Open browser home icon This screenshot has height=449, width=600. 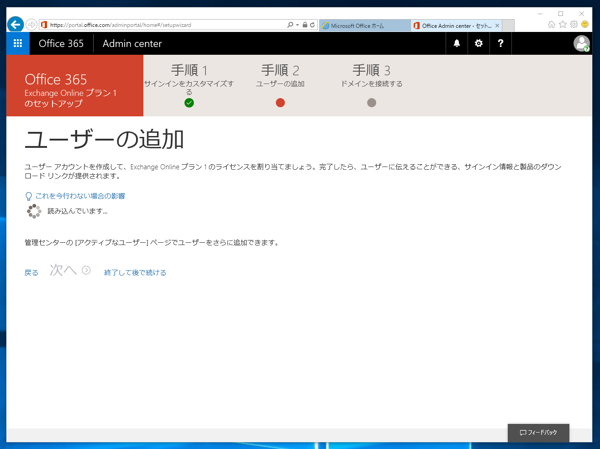pyautogui.click(x=551, y=25)
